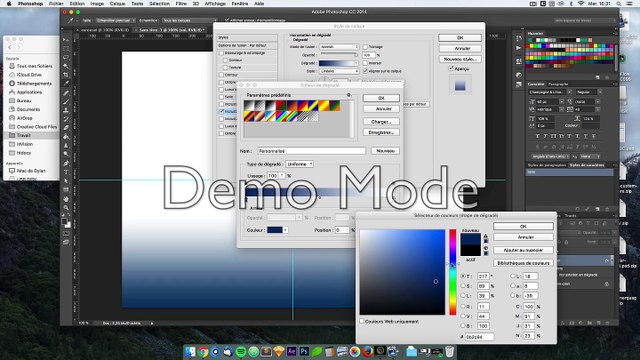Open the Style Linéaire dropdown

coord(339,71)
